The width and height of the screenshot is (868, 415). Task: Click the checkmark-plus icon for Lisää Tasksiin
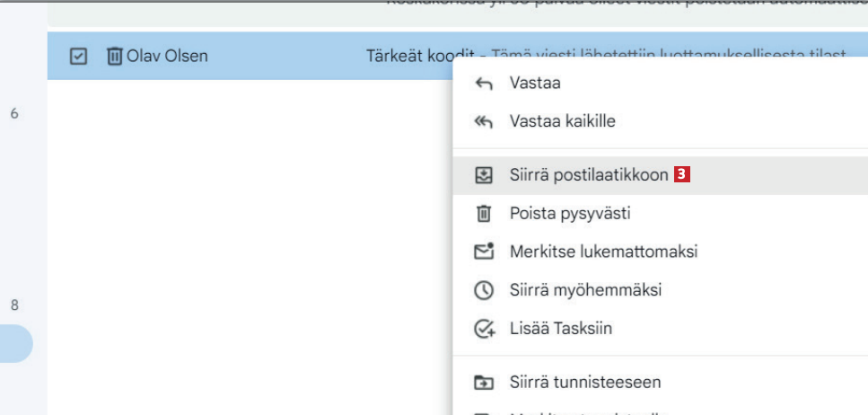[484, 329]
